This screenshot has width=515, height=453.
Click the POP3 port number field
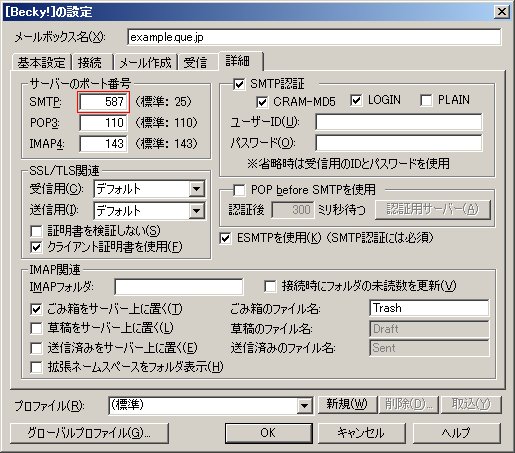pyautogui.click(x=103, y=123)
